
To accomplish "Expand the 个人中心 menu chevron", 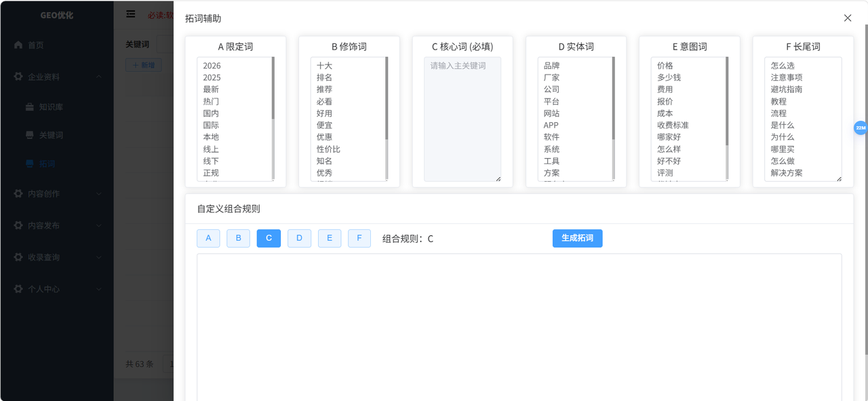I will click(99, 288).
